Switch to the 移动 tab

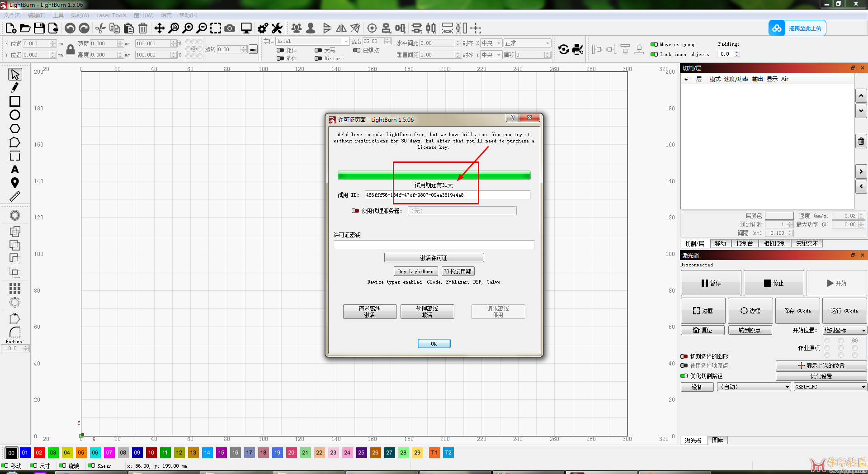click(721, 243)
